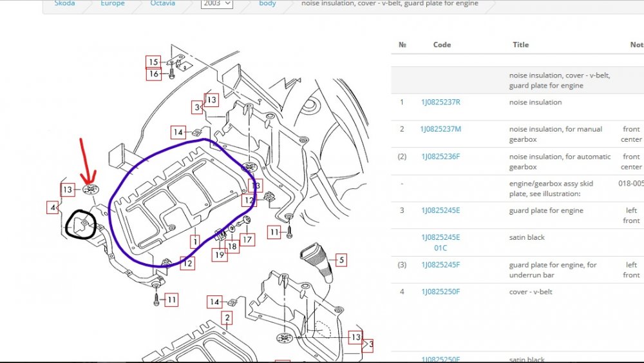Open the 1J0825245E 01C satin black code
The width and height of the screenshot is (644, 363).
click(440, 242)
